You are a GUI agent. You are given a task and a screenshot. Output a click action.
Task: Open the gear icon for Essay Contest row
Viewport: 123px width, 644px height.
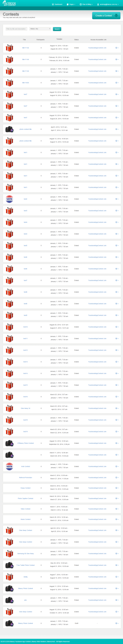pyautogui.click(x=117, y=488)
